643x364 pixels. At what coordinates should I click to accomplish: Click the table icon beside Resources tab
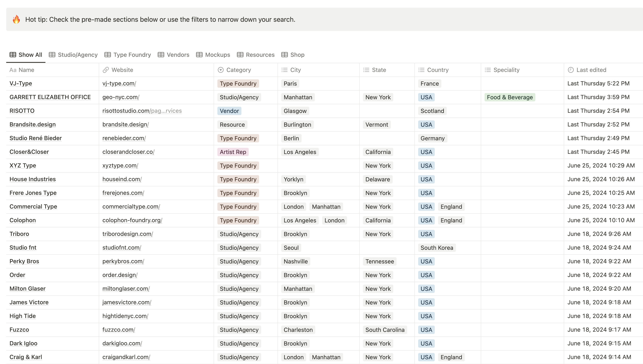pyautogui.click(x=240, y=55)
